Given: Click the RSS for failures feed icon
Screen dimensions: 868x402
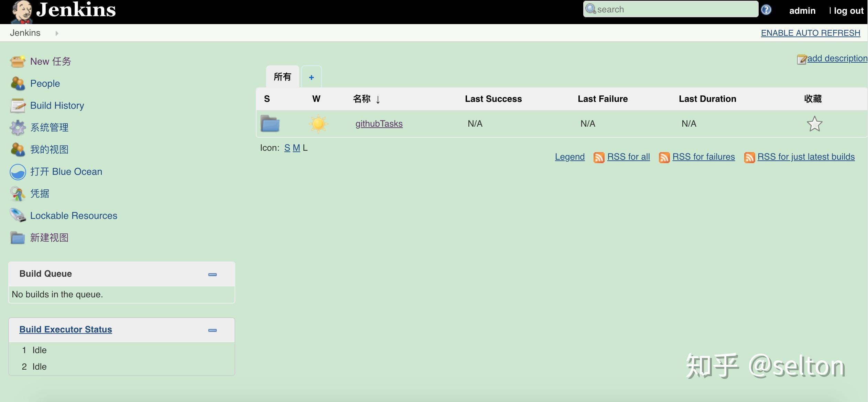Looking at the screenshot, I should click(664, 157).
